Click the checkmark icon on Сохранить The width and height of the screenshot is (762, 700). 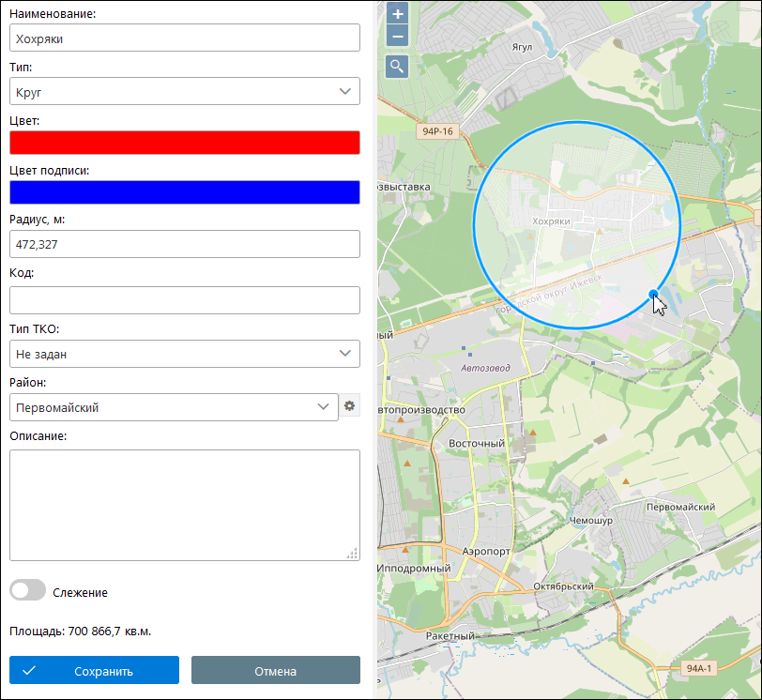click(x=29, y=671)
